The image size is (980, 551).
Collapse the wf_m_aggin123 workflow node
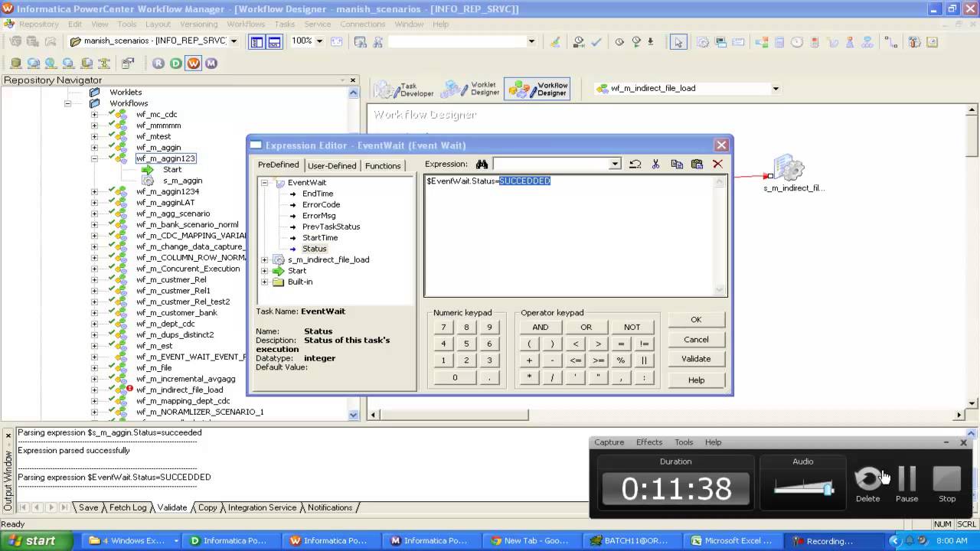[x=94, y=158]
